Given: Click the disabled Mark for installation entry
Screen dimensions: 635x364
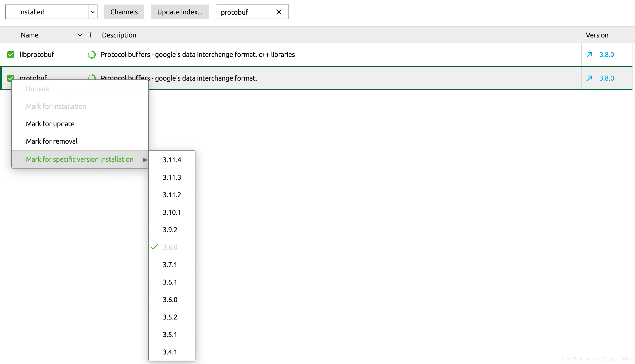Looking at the screenshot, I should [80, 106].
